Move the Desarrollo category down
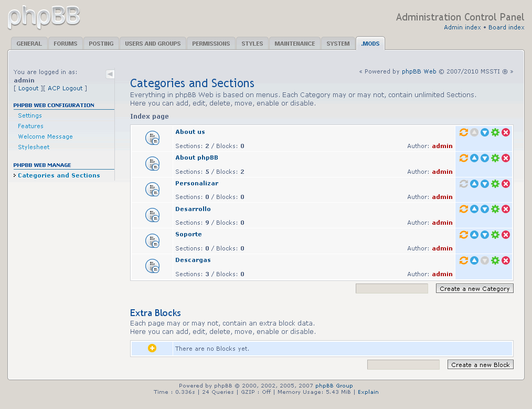Viewport: 532px width, 409px height. tap(484, 209)
